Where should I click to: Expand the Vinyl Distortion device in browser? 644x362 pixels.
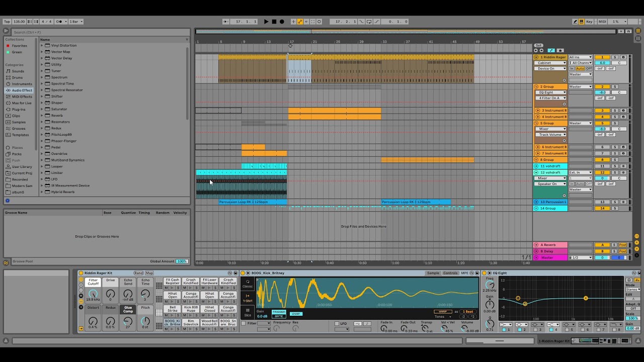pyautogui.click(x=42, y=45)
